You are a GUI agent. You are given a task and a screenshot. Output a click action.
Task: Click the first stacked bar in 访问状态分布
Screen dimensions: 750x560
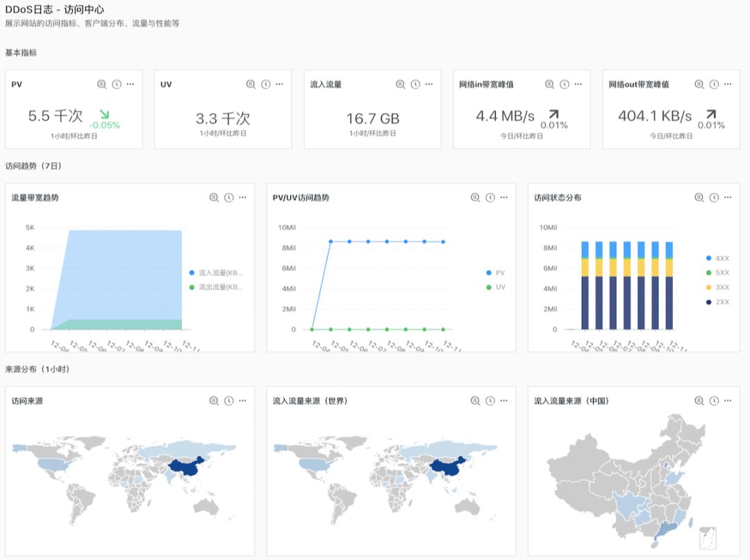585,285
